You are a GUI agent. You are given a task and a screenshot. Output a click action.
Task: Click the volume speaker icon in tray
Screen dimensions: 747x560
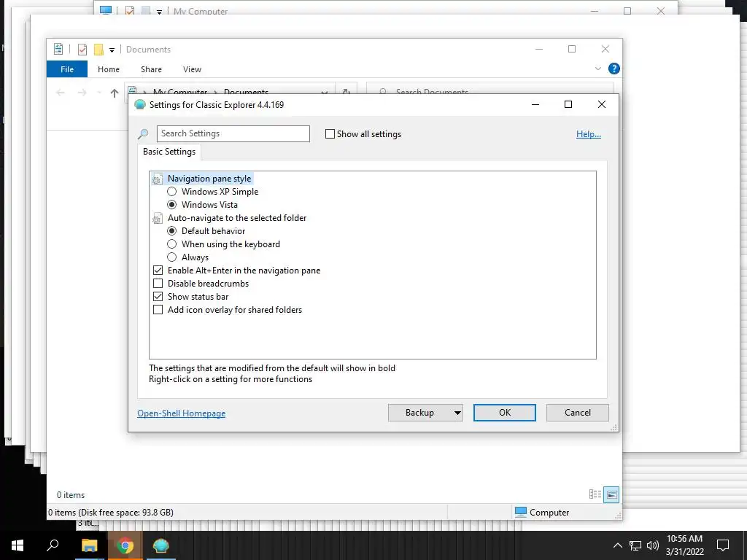click(x=653, y=545)
